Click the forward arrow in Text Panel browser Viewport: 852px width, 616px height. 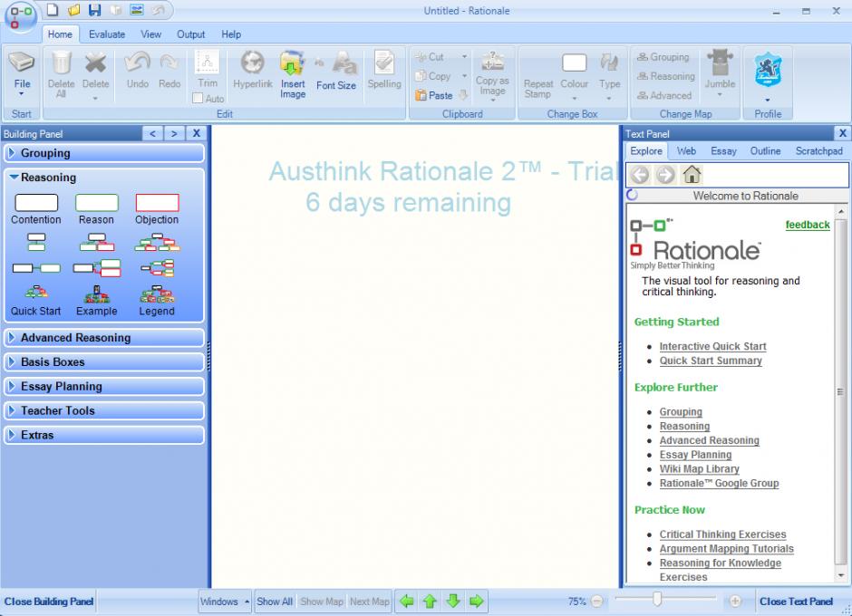[665, 174]
